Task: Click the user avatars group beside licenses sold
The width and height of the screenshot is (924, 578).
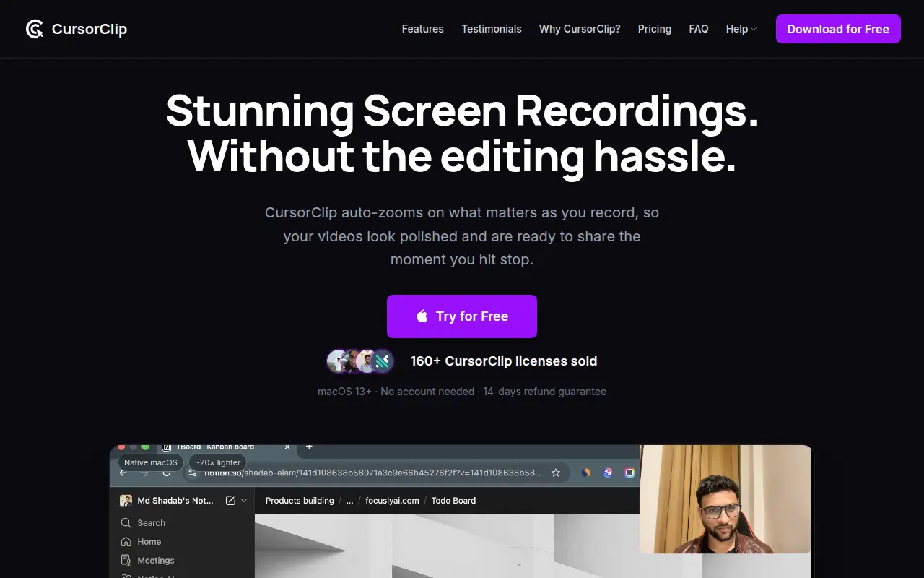Action: point(360,361)
